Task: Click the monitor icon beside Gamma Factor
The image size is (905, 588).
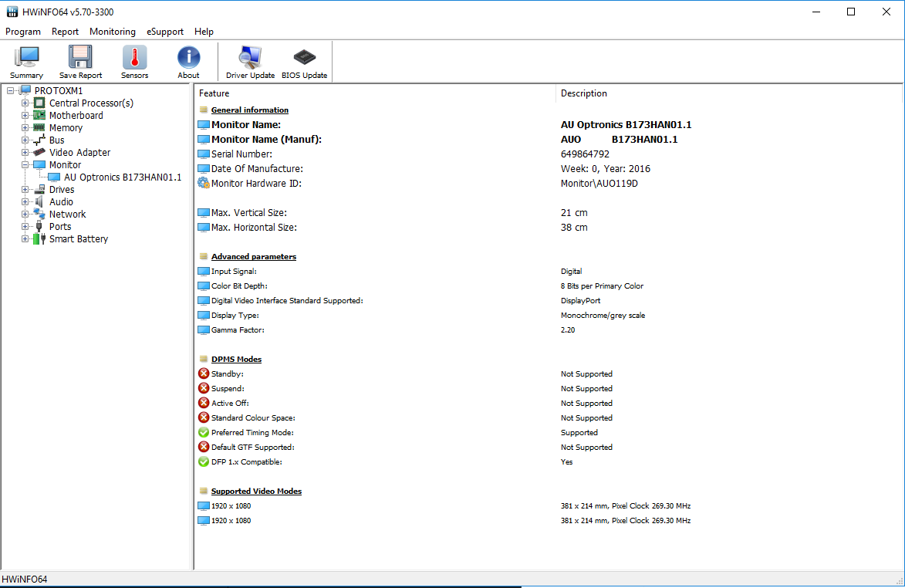Action: click(204, 330)
